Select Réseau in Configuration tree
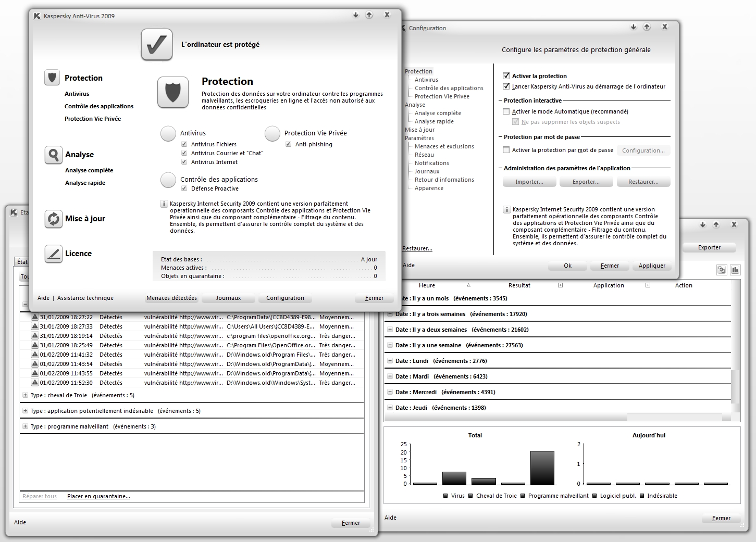 [425, 155]
